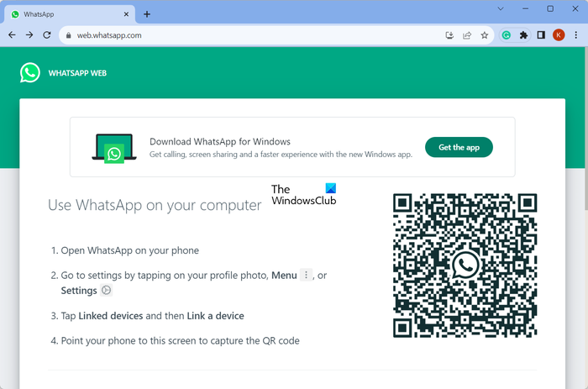Click the QR code image

click(x=465, y=265)
